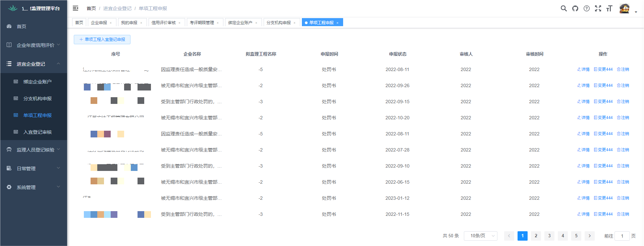Close the 分支机构申报 tab
Screen dimensions: 644x246
[x=295, y=23]
